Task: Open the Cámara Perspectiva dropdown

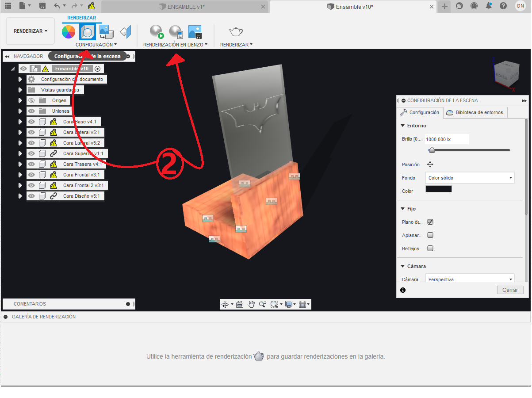Action: click(470, 279)
